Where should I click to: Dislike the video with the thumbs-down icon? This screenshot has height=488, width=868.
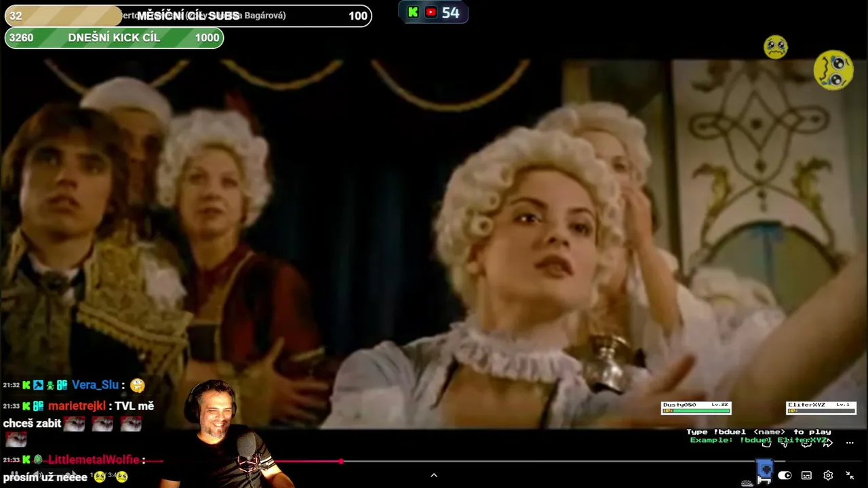coord(785,444)
